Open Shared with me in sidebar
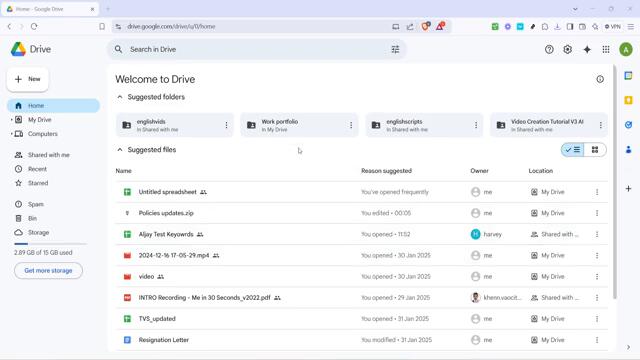 coord(53,155)
